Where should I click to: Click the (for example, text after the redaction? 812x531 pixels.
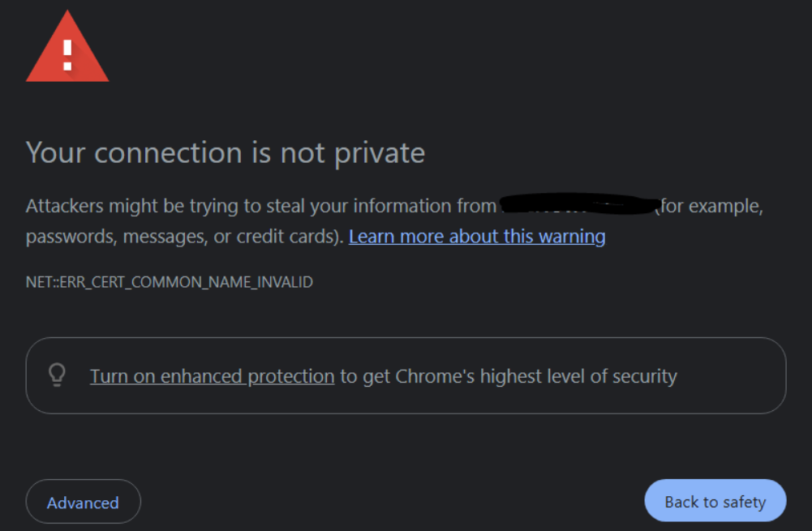tap(711, 206)
